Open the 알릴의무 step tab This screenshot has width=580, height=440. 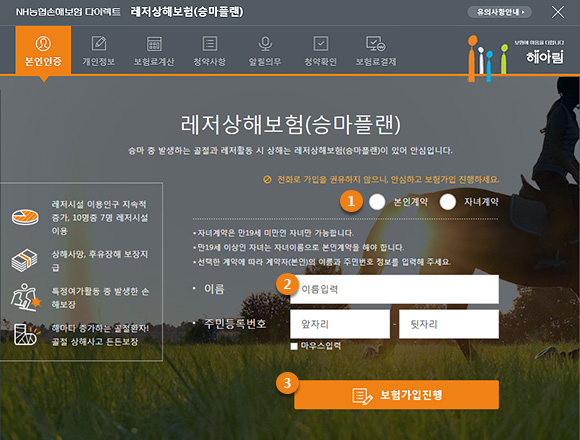pos(265,51)
